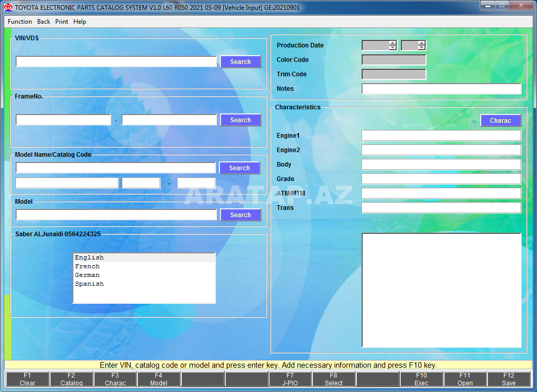
Task: Click Search button next to VIN/VDS field
Action: [241, 61]
